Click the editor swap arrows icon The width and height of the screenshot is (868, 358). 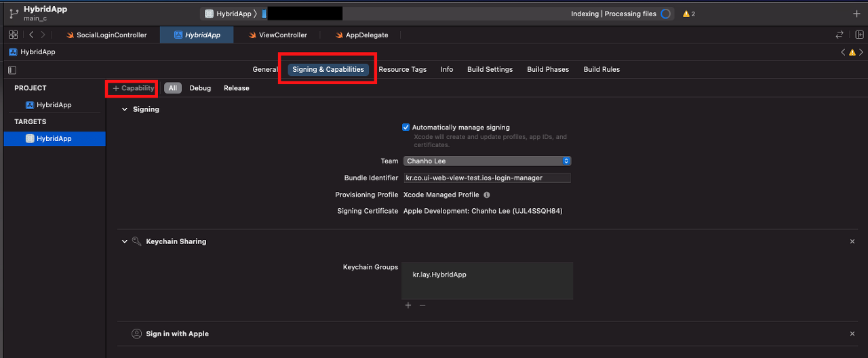(840, 35)
